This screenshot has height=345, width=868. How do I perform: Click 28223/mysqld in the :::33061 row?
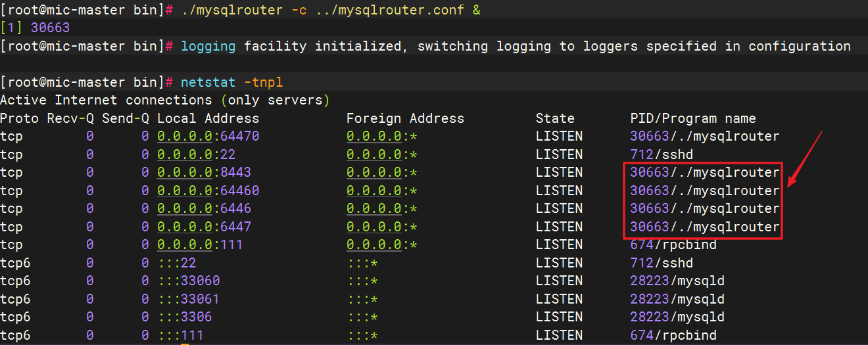pyautogui.click(x=678, y=299)
